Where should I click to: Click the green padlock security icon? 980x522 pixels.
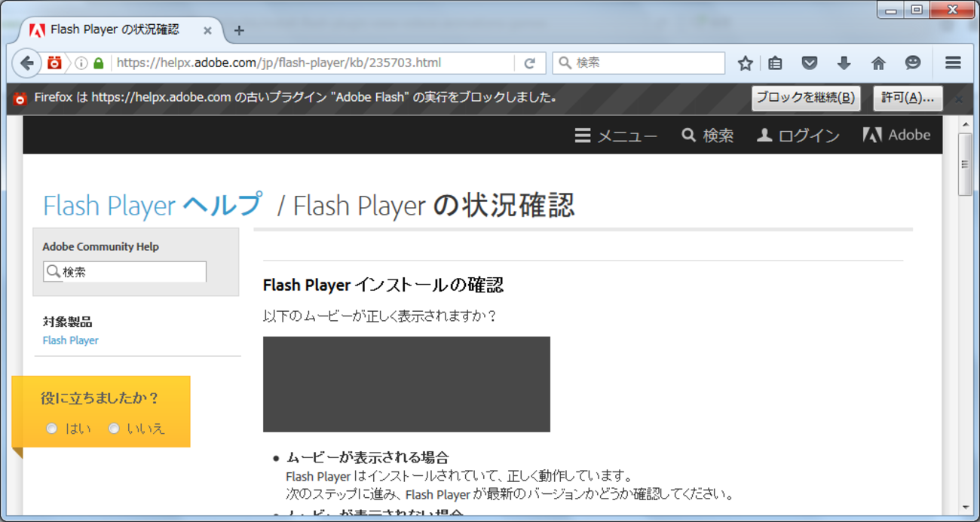(98, 63)
